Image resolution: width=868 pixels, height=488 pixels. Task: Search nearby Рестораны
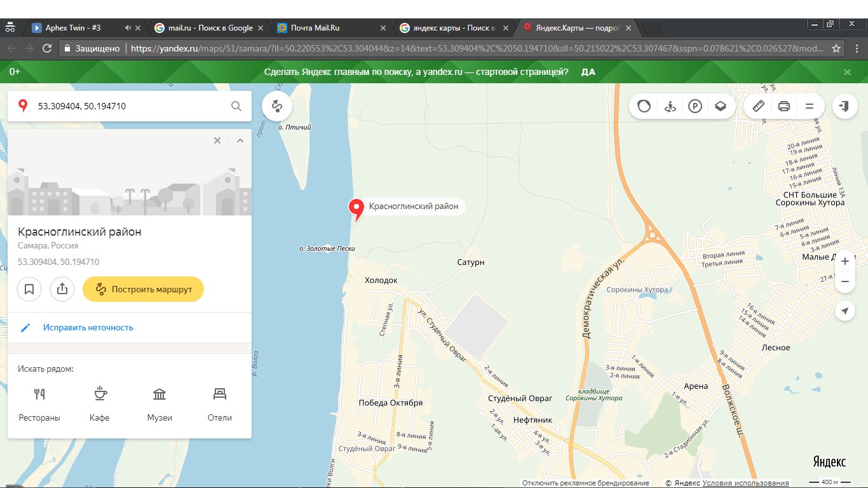[x=39, y=404]
